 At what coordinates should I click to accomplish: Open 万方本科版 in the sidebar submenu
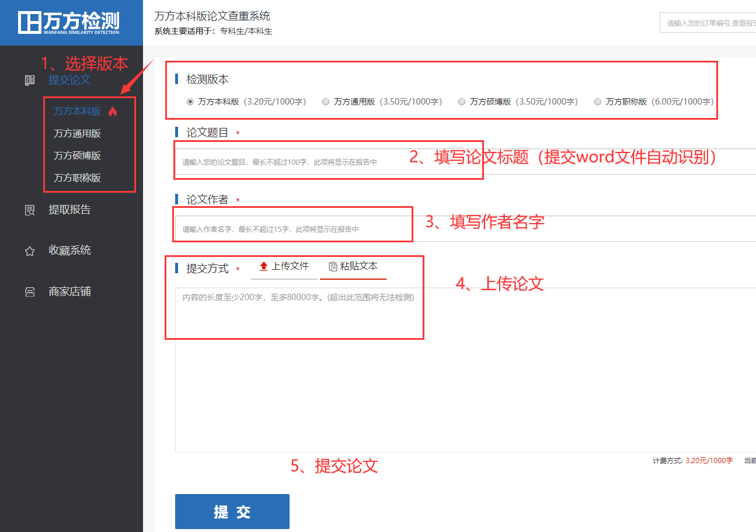(x=78, y=112)
